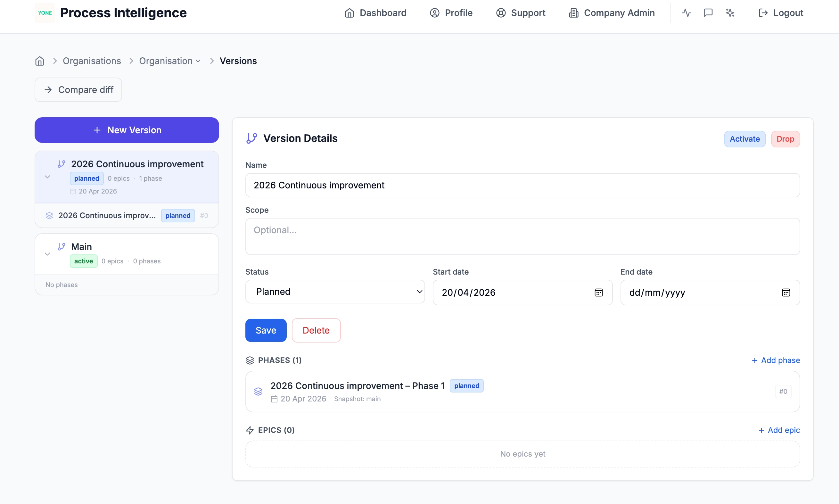
Task: Focus the Scope optional text area
Action: click(x=522, y=236)
